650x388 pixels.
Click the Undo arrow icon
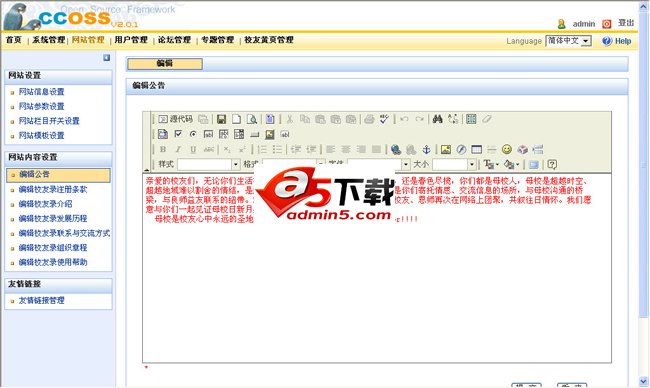point(404,119)
